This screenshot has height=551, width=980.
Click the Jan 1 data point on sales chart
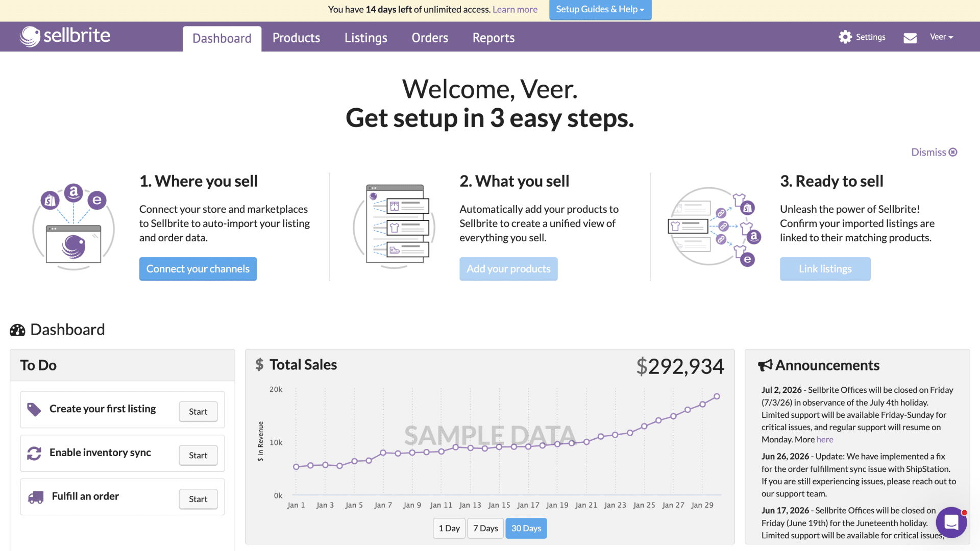(296, 467)
